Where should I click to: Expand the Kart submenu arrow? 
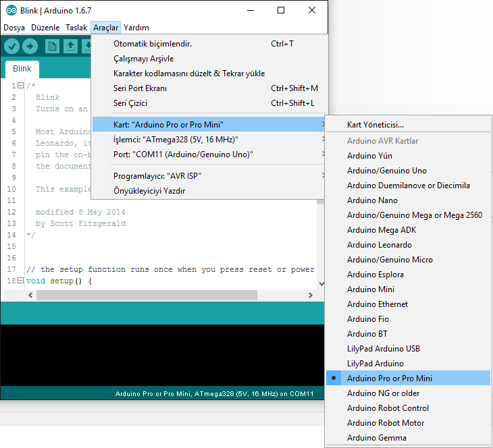pos(323,124)
